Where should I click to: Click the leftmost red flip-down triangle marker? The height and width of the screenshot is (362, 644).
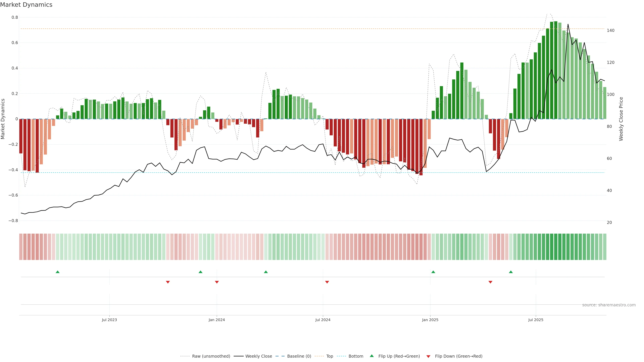(x=168, y=282)
